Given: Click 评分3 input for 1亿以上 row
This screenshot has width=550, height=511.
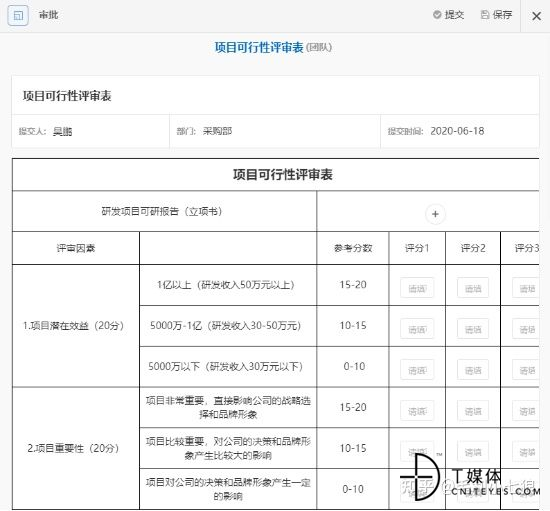Looking at the screenshot, I should pyautogui.click(x=525, y=288).
